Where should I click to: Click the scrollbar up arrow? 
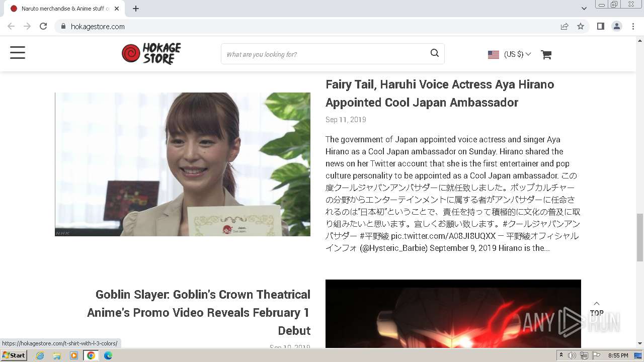[x=640, y=40]
